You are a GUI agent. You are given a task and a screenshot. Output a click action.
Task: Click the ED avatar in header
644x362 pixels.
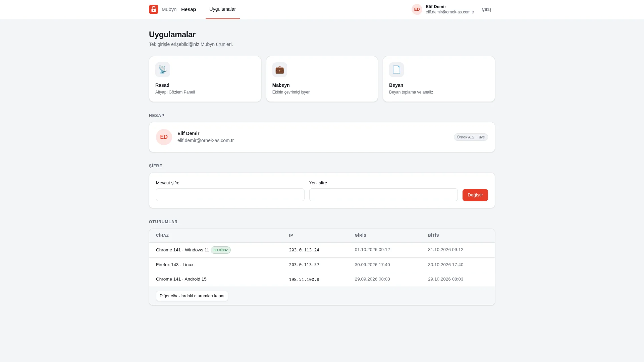point(417,9)
